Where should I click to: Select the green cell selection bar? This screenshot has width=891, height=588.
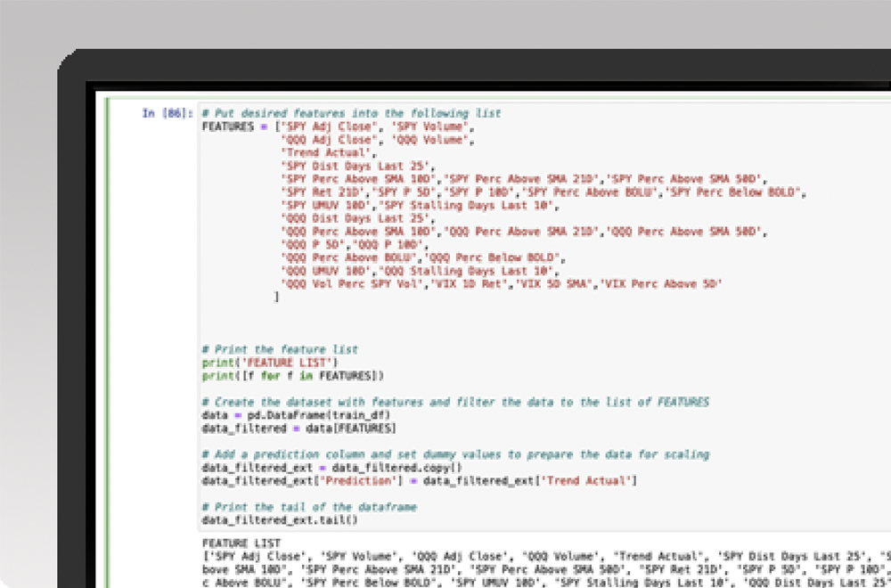(x=108, y=343)
